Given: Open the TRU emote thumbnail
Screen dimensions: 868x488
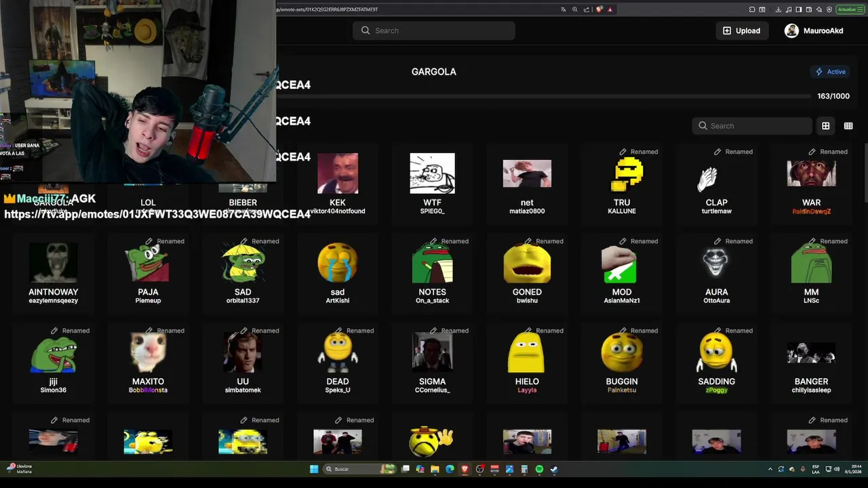Looking at the screenshot, I should (628, 174).
